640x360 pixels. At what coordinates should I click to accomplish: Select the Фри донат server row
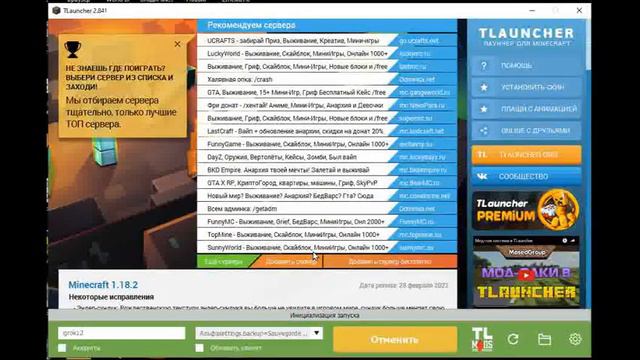coord(327,105)
